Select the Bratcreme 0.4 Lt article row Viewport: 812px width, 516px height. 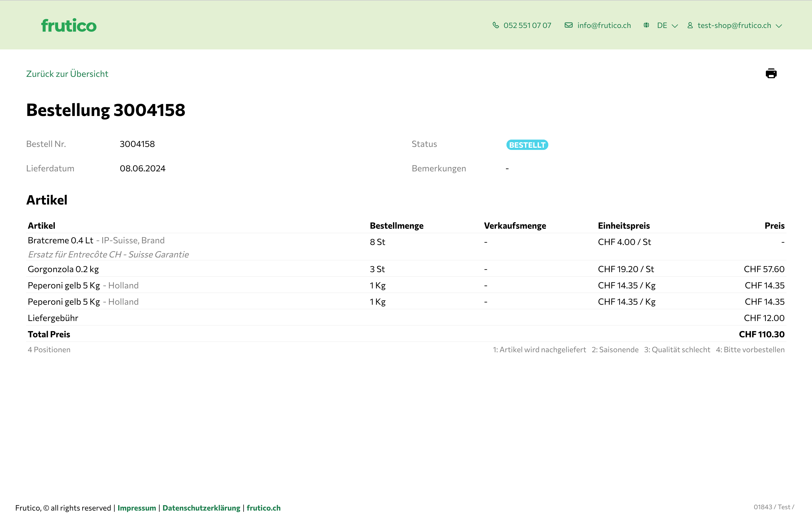click(61, 240)
